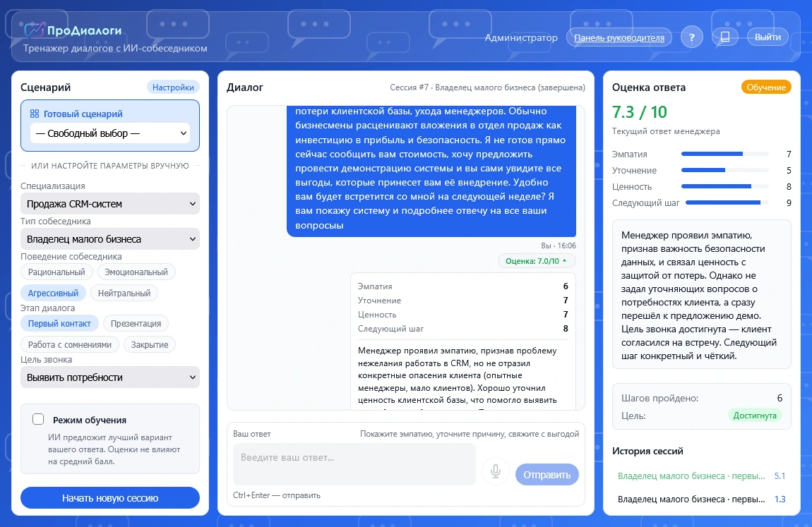Click the Уточнение score progress bar
The image size is (812, 527).
pyautogui.click(x=724, y=170)
